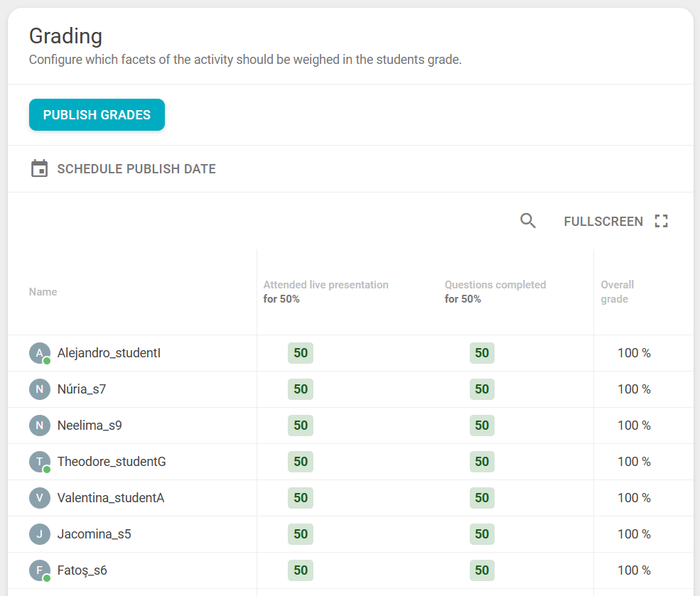Click Fatoş_s6 questions completed score

pos(482,570)
